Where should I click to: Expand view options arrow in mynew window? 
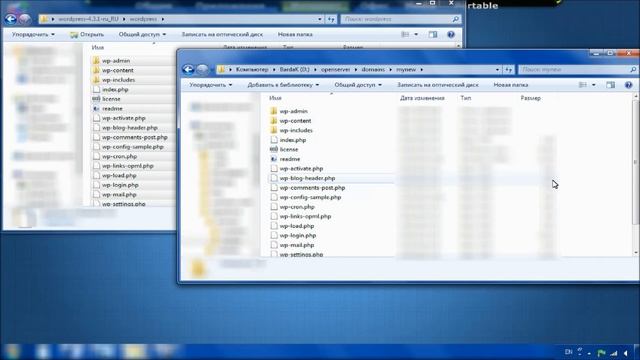(x=593, y=85)
